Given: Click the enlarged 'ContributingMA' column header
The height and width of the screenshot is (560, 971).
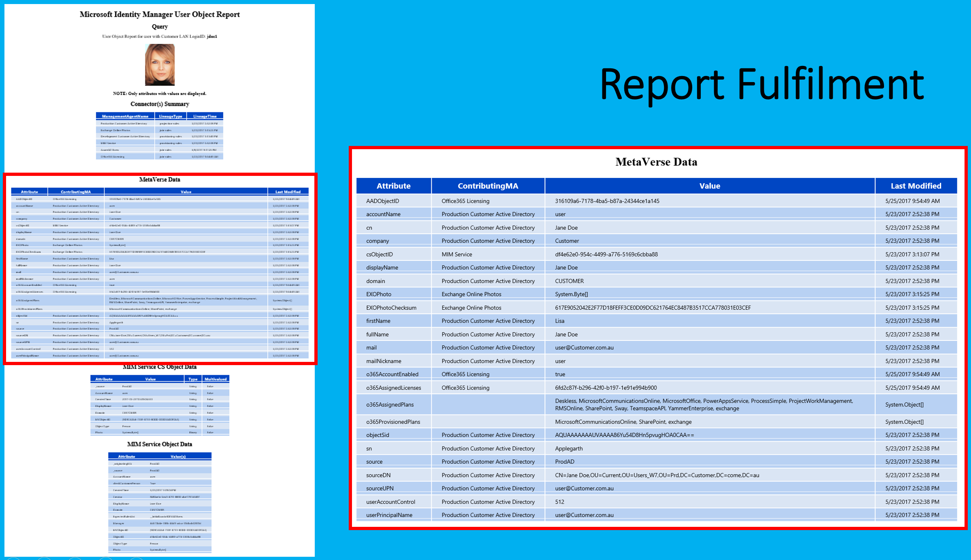Looking at the screenshot, I should point(488,186).
